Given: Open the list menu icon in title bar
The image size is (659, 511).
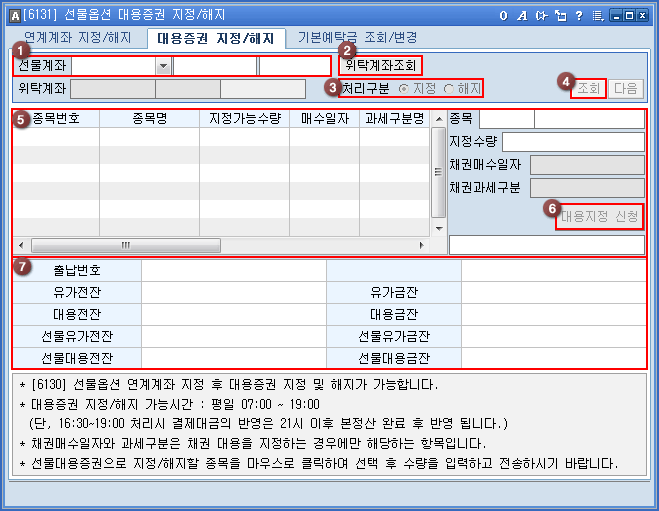Looking at the screenshot, I should [597, 16].
